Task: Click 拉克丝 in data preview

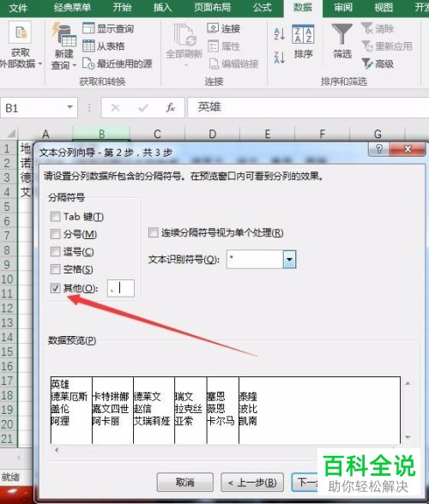Action: click(188, 409)
